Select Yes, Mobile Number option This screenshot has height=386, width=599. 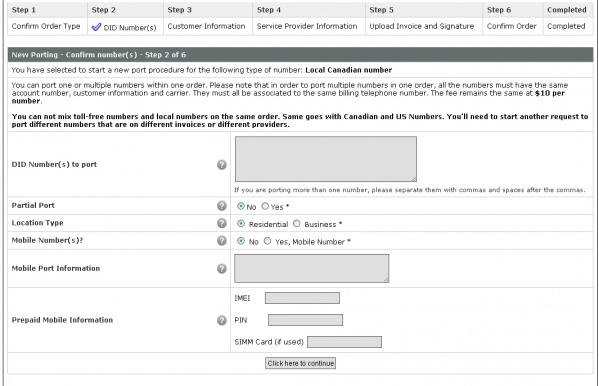tap(267, 241)
